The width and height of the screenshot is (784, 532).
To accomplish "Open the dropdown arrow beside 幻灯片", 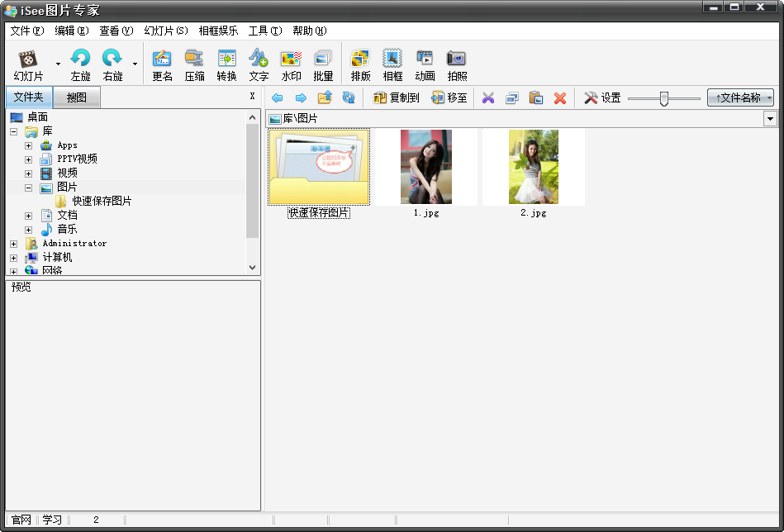I will (58, 64).
